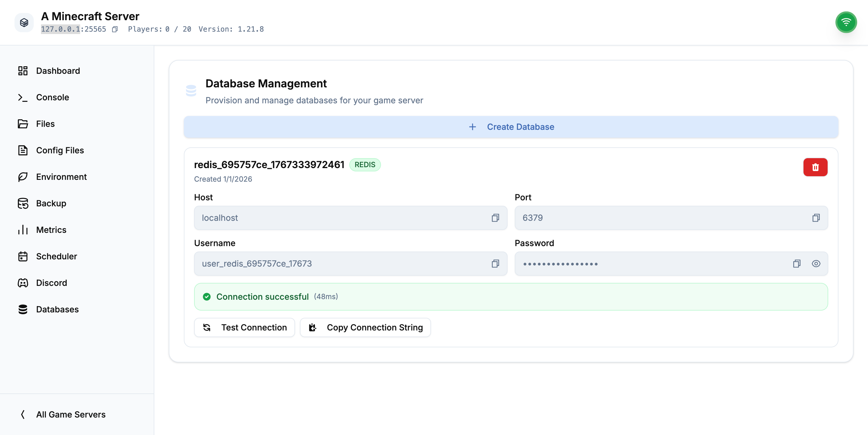868x435 pixels.
Task: Click Copy Connection String button
Action: [365, 327]
